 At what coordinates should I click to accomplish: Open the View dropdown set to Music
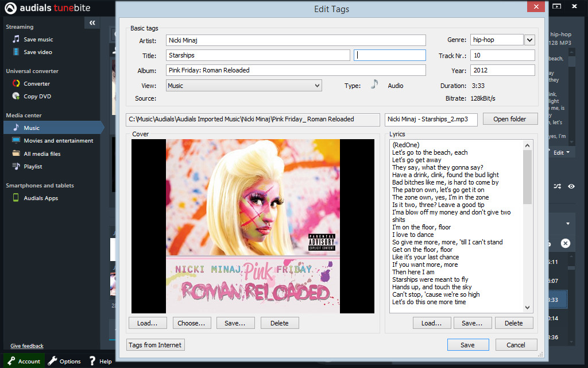coord(244,86)
